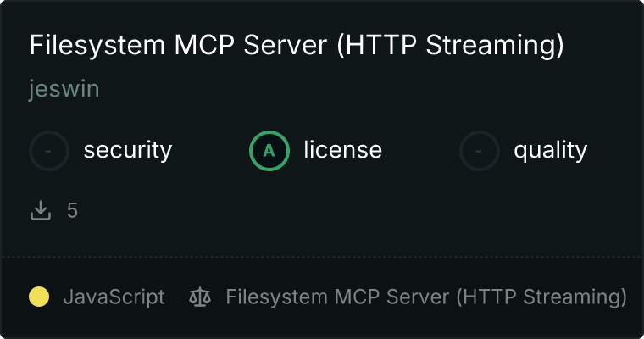Viewport: 644px width, 339px height.
Task: Visit author jeswin's profile
Action: point(64,89)
